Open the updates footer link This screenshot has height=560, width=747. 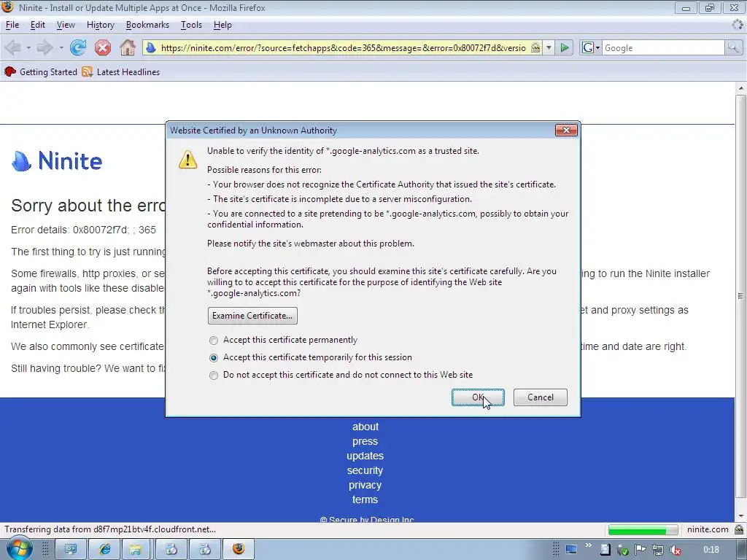point(365,456)
